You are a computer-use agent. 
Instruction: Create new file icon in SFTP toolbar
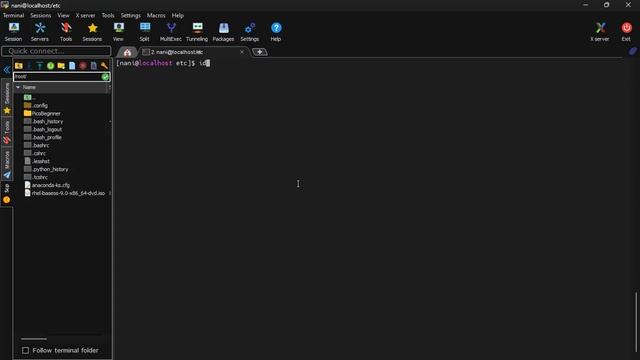[72, 66]
